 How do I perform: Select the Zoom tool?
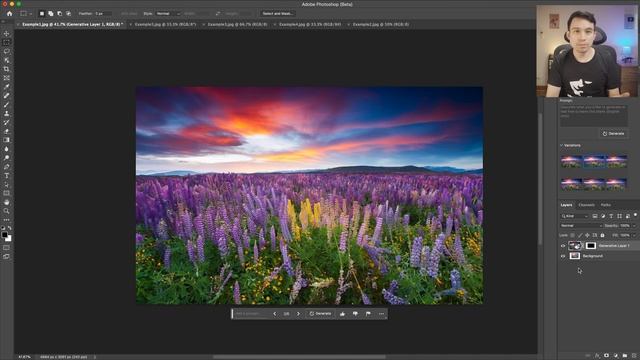[x=7, y=211]
